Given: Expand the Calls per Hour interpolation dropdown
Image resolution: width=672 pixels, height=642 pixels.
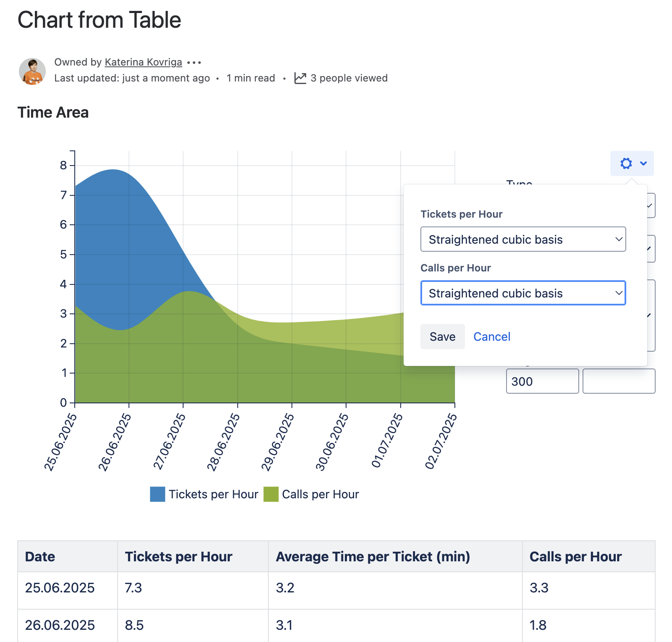Looking at the screenshot, I should coord(523,293).
